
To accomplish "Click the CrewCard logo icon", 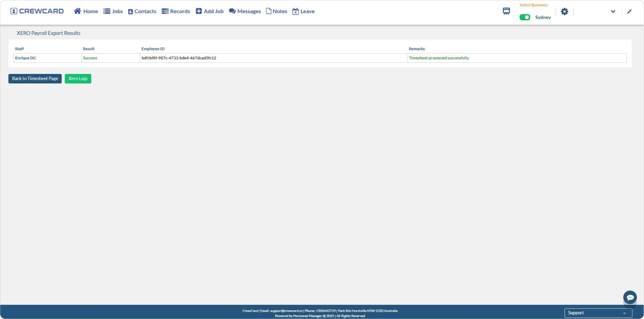I will click(14, 11).
